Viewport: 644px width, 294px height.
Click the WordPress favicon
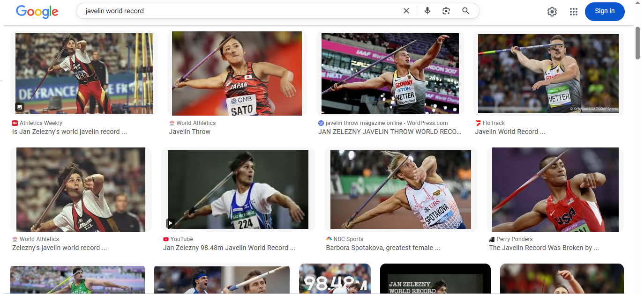pyautogui.click(x=321, y=123)
